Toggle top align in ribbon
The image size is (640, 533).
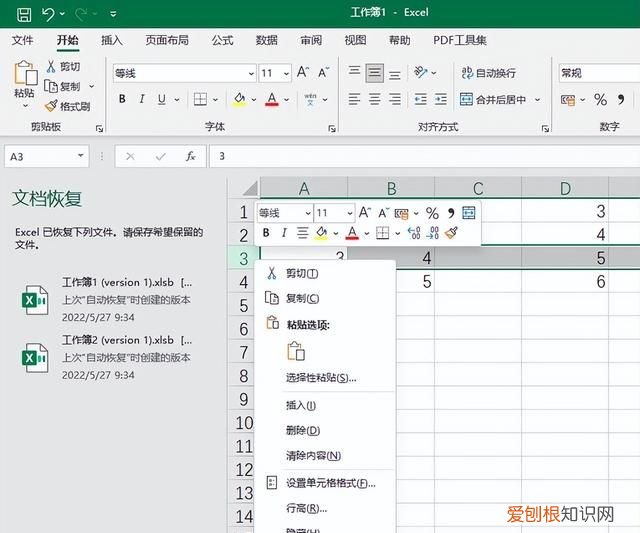click(x=354, y=72)
